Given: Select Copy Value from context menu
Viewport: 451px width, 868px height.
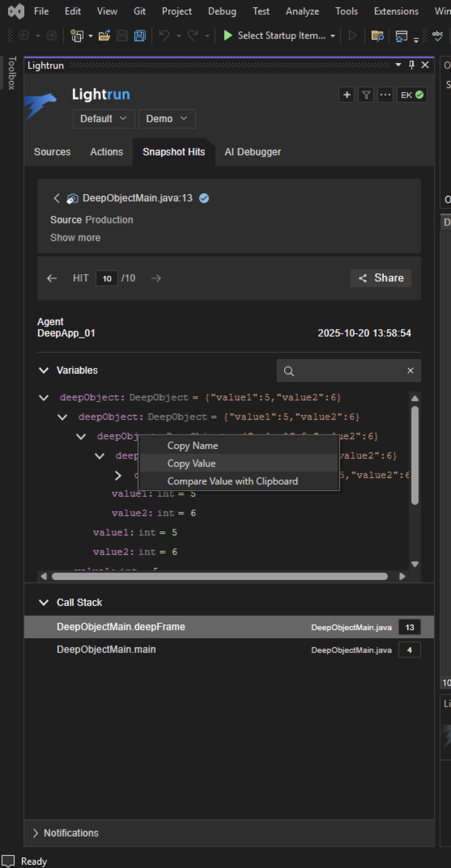Looking at the screenshot, I should point(191,464).
